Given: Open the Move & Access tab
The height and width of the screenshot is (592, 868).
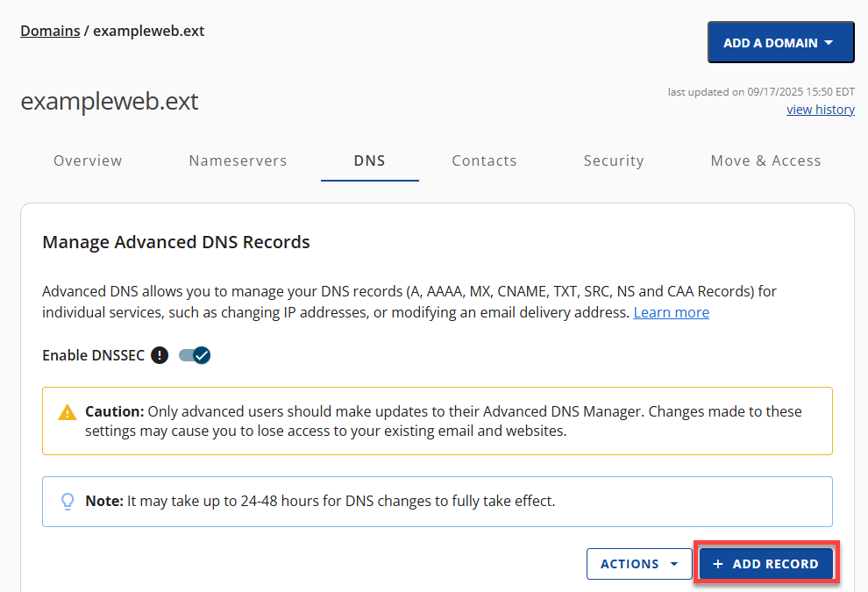Looking at the screenshot, I should click(765, 160).
